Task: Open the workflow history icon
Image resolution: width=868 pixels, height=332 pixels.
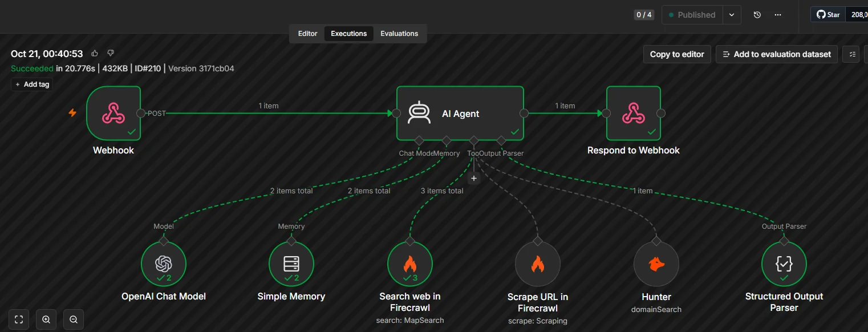Action: (757, 15)
